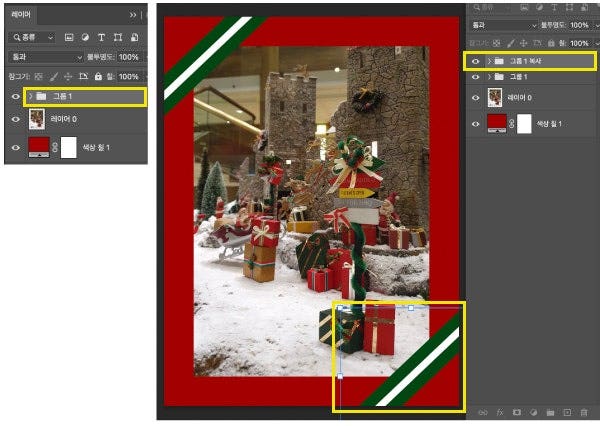Expand 그룹 1 chevron in docked Layers panel
600x426 pixels.
click(x=489, y=77)
